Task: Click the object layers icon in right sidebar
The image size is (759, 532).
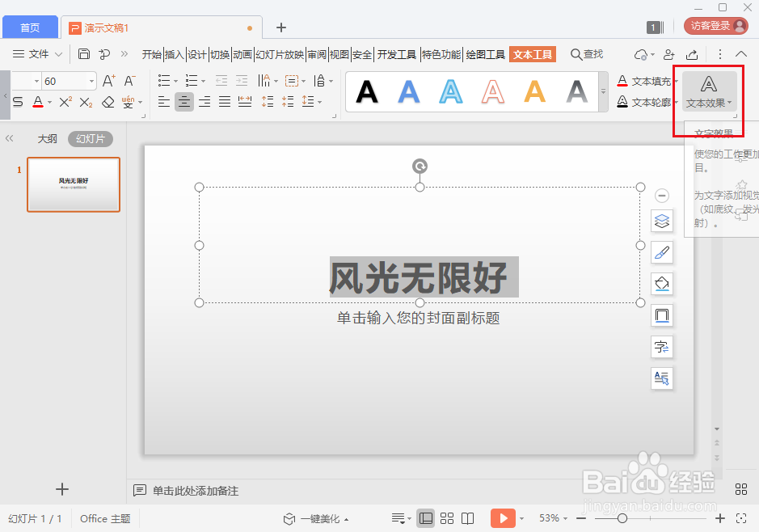Action: pos(662,221)
